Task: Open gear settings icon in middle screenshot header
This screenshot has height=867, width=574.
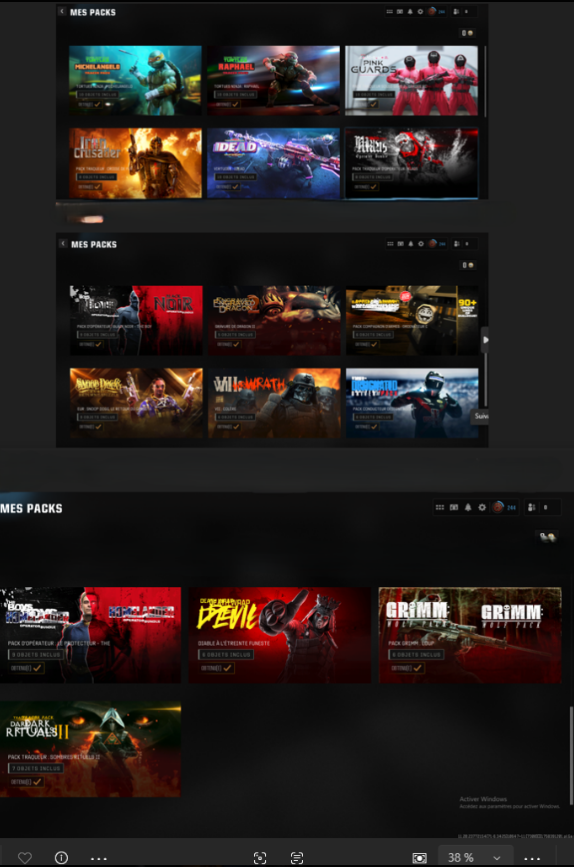Action: [421, 243]
